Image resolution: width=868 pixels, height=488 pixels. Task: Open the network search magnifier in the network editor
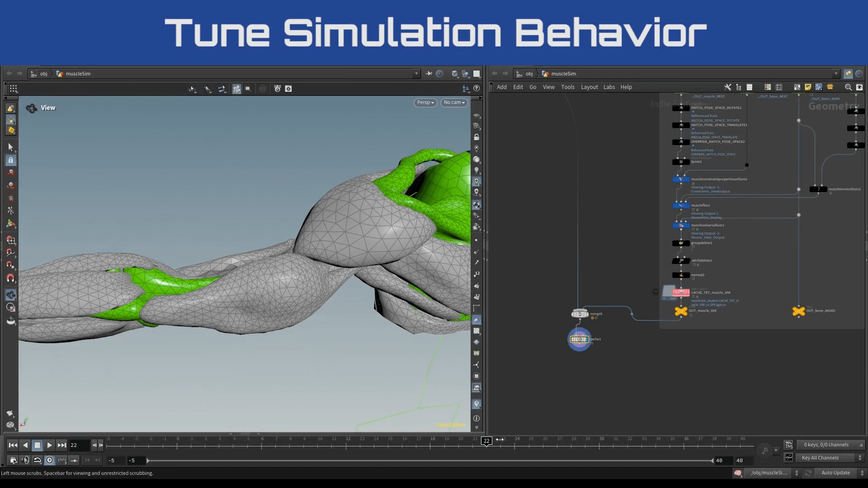[x=848, y=87]
